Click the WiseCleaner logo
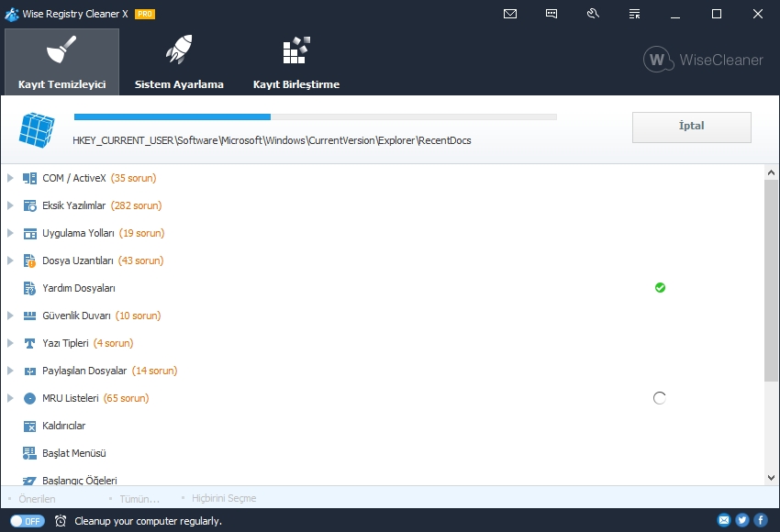 703,60
